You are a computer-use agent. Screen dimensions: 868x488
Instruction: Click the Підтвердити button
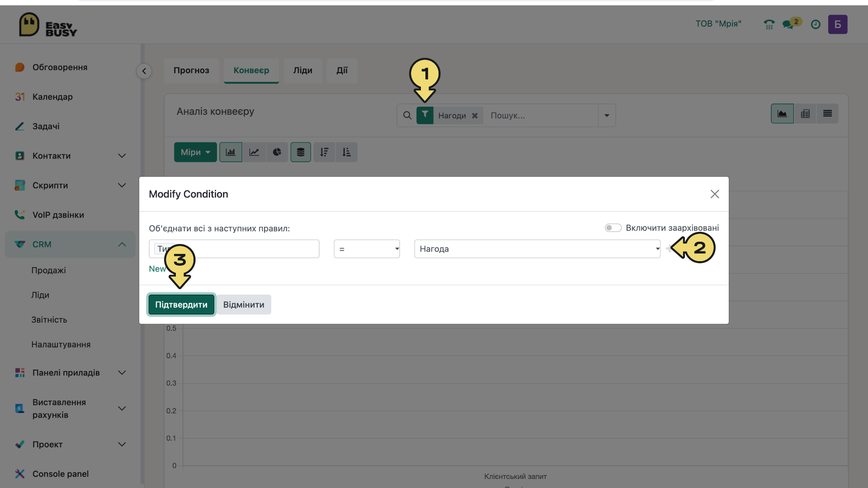181,305
